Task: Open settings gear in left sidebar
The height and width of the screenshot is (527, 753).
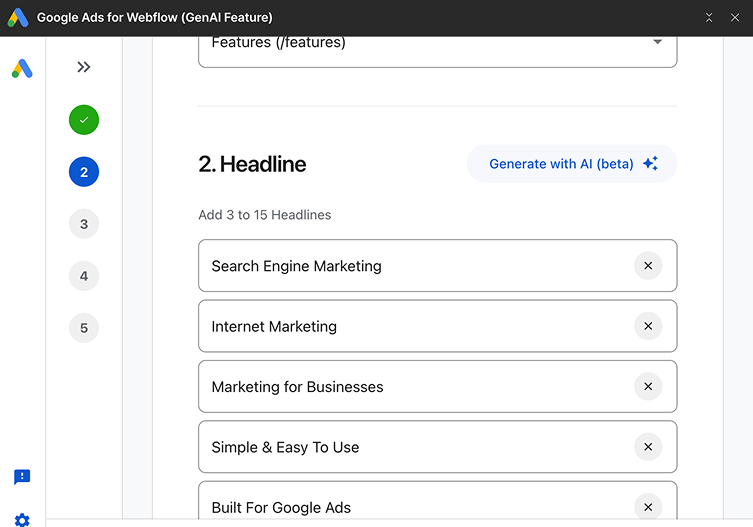Action: pyautogui.click(x=22, y=520)
